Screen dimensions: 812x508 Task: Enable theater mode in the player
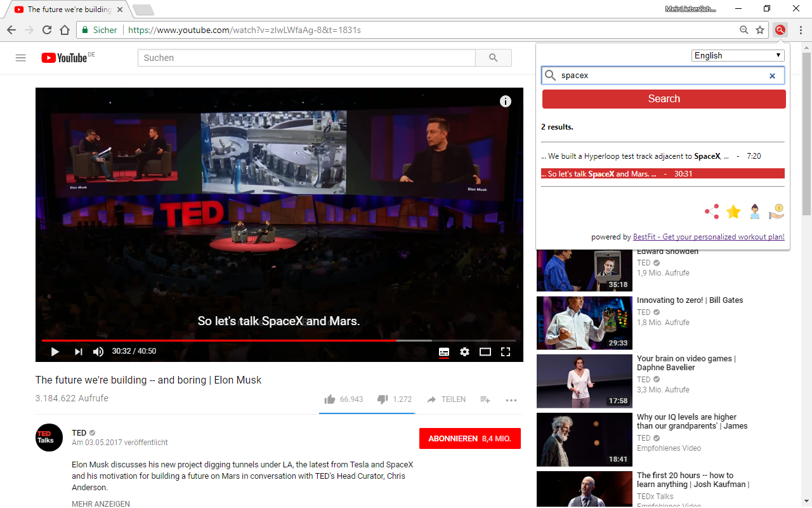pyautogui.click(x=485, y=351)
